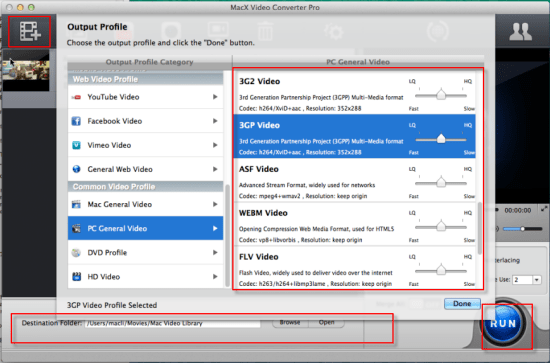550x363 pixels.
Task: Select the video thumbnail in file list
Action: (26, 70)
